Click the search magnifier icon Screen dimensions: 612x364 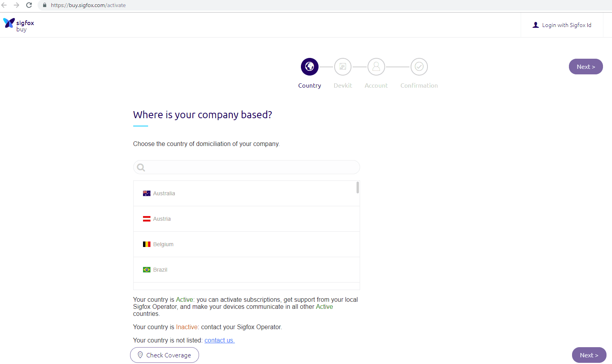click(x=141, y=168)
